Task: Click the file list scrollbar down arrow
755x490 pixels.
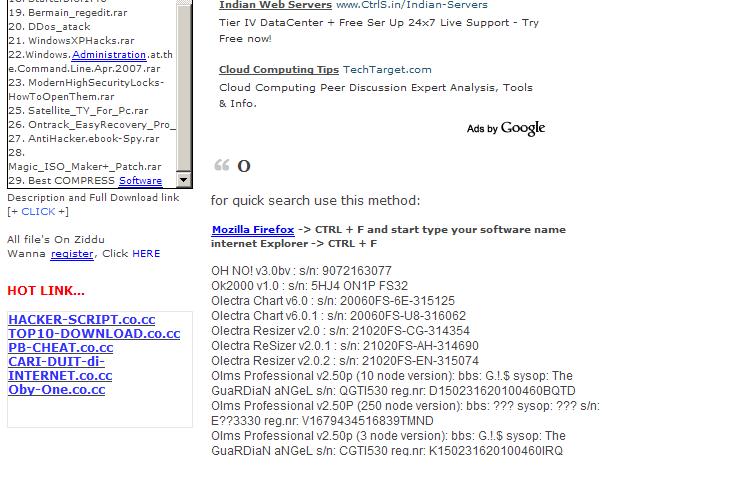Action: click(x=183, y=180)
